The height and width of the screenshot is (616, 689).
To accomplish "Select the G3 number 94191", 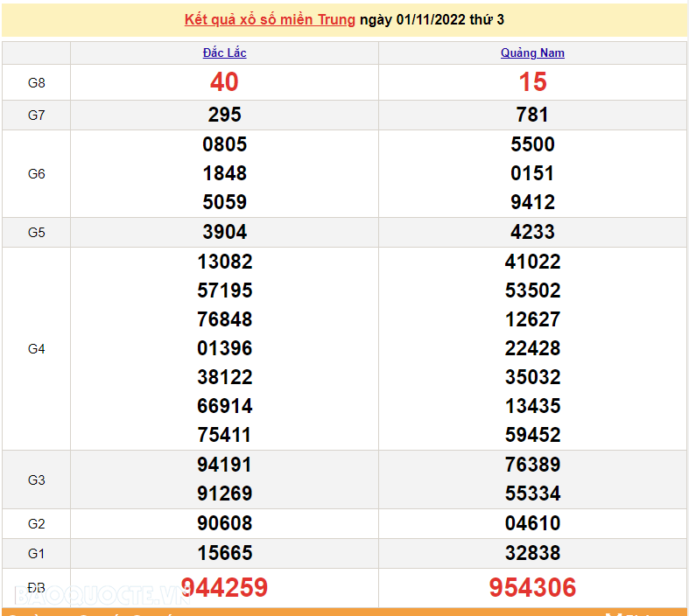I will tap(224, 465).
